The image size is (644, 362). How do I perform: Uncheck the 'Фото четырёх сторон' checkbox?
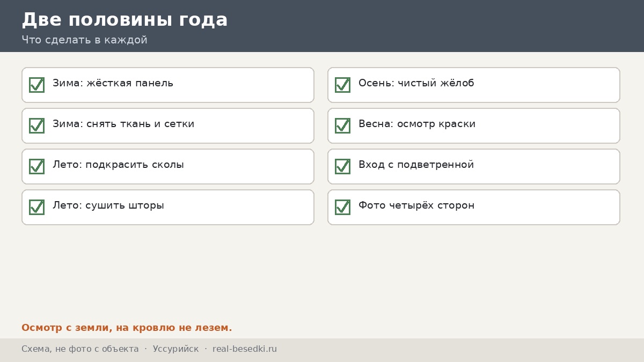342,207
